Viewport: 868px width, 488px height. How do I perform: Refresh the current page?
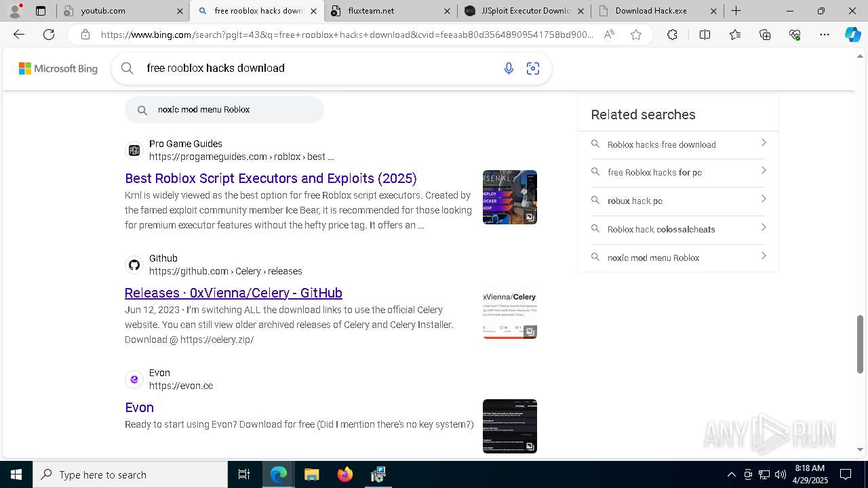(49, 35)
